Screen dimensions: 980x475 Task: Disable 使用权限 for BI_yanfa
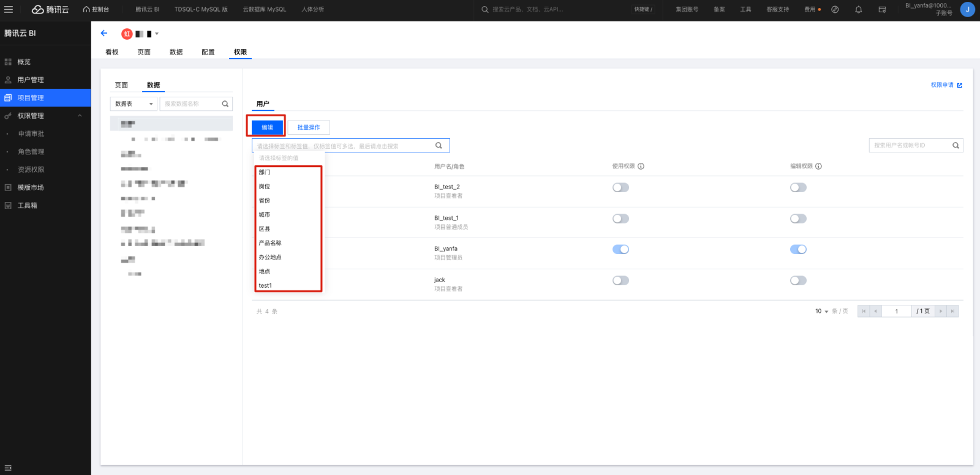tap(620, 249)
